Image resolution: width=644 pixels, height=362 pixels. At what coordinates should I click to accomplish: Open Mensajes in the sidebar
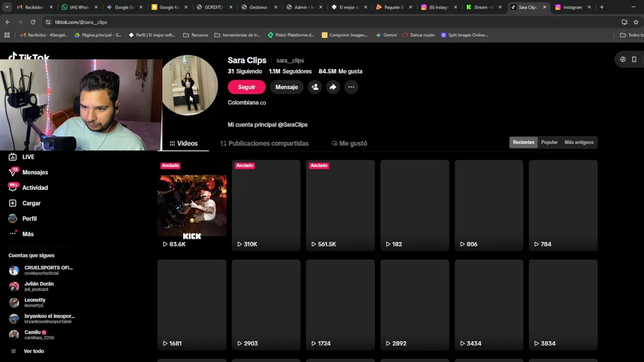click(29, 172)
